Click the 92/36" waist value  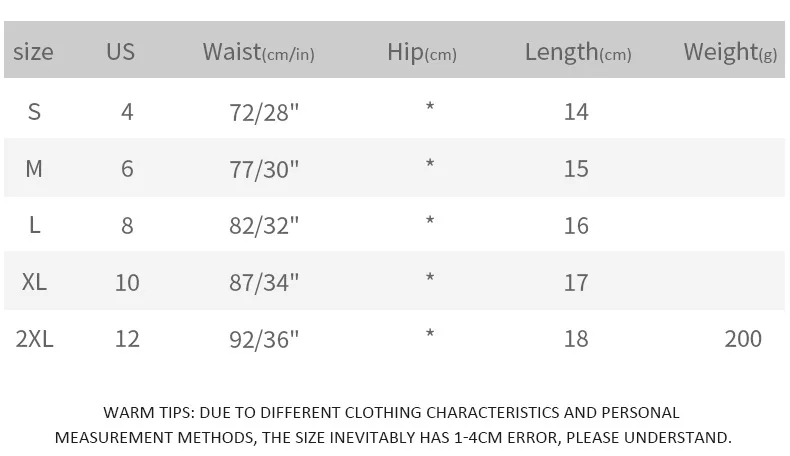coord(264,340)
